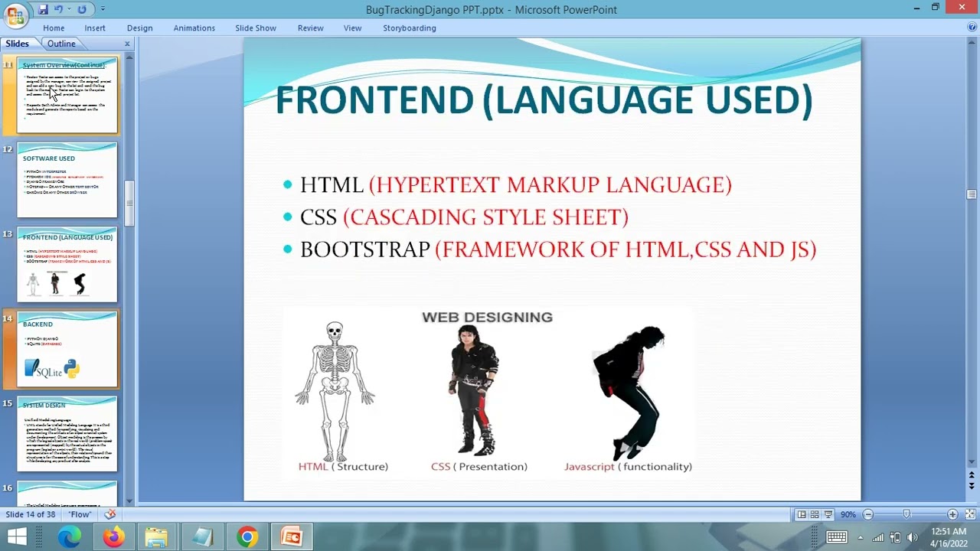Open Google Chrome from taskbar
The image size is (980, 551).
247,537
